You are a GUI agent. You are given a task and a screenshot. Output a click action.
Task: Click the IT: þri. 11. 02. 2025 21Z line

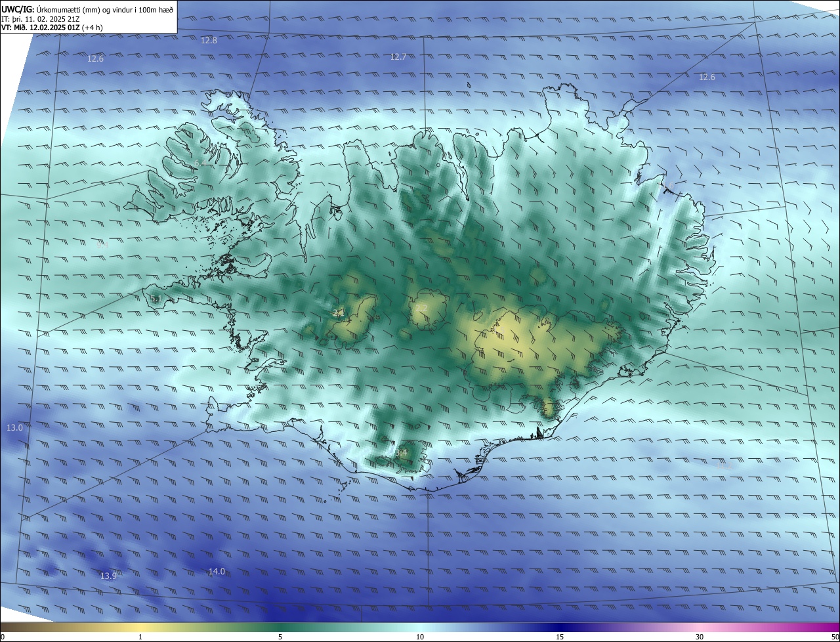(x=42, y=18)
